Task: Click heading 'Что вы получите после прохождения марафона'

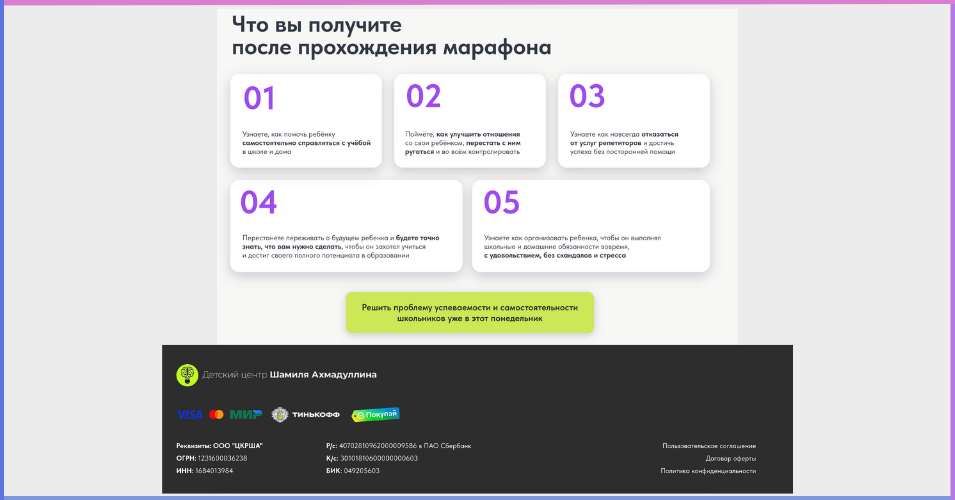Action: [x=392, y=36]
